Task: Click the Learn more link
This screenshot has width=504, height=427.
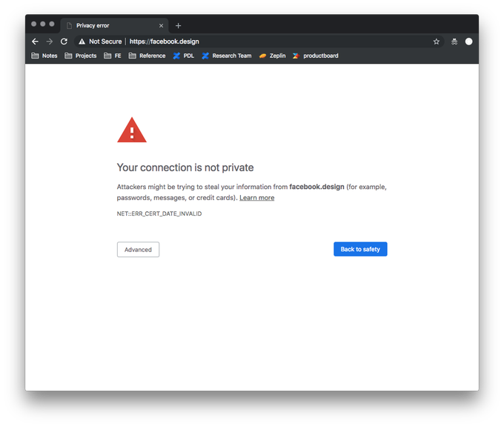Action: [x=257, y=198]
